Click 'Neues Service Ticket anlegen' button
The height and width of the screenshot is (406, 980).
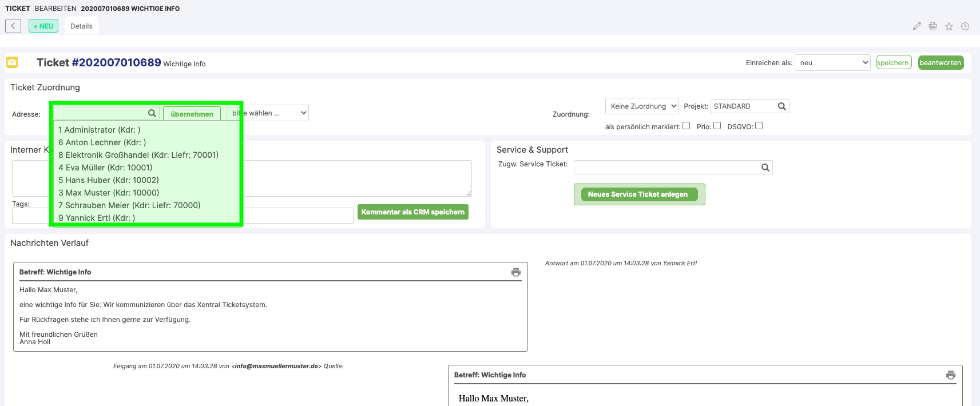[x=638, y=194]
